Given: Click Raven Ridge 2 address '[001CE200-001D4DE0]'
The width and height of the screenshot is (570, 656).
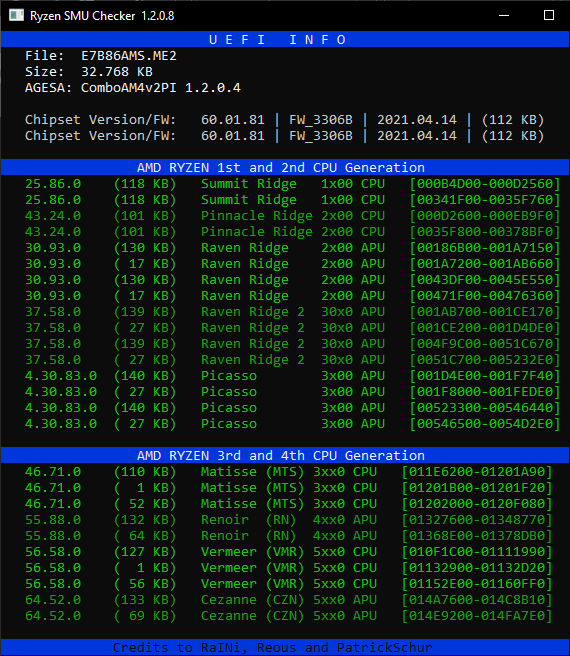Looking at the screenshot, I should 484,328.
